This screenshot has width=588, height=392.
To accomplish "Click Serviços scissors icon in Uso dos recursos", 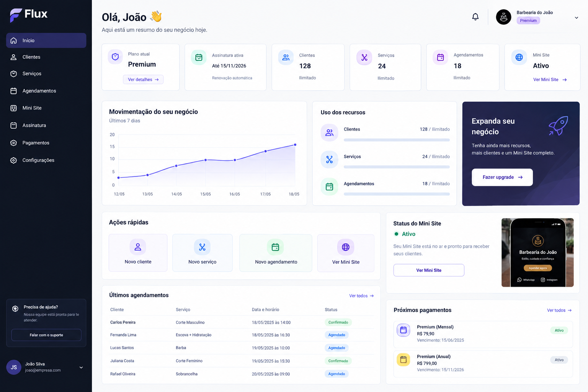I will (329, 160).
